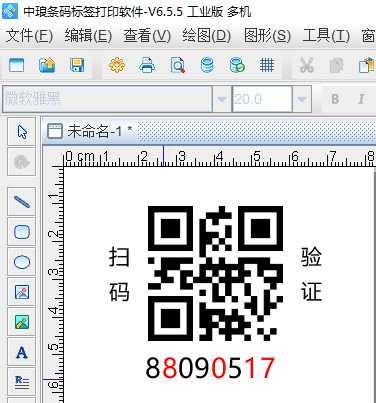Click the scissors cut icon

tap(307, 65)
